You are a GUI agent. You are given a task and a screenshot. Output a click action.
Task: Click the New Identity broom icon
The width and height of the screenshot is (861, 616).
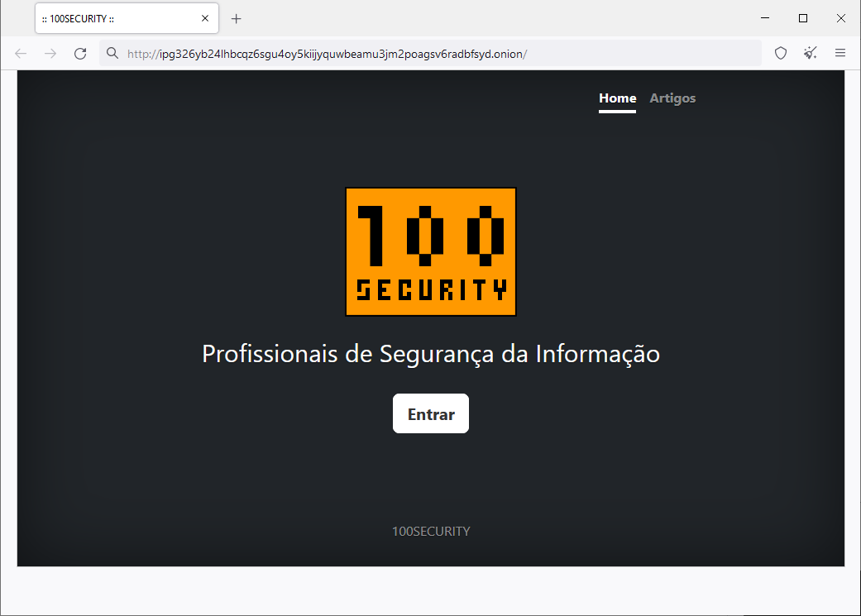[x=810, y=53]
